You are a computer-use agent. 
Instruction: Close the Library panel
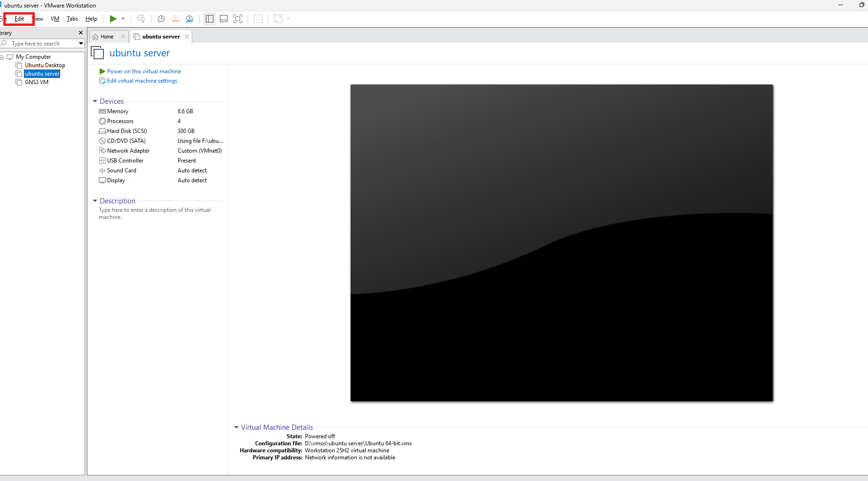[x=81, y=33]
